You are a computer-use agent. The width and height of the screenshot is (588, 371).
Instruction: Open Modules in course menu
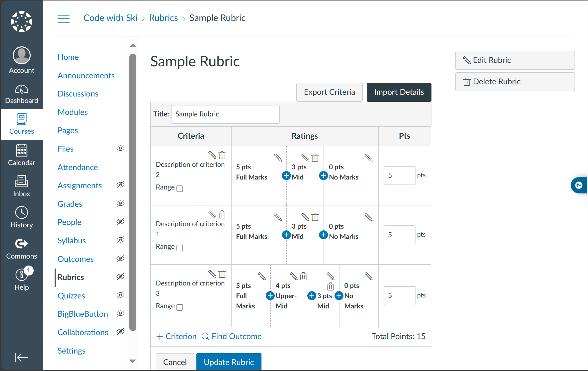click(73, 112)
